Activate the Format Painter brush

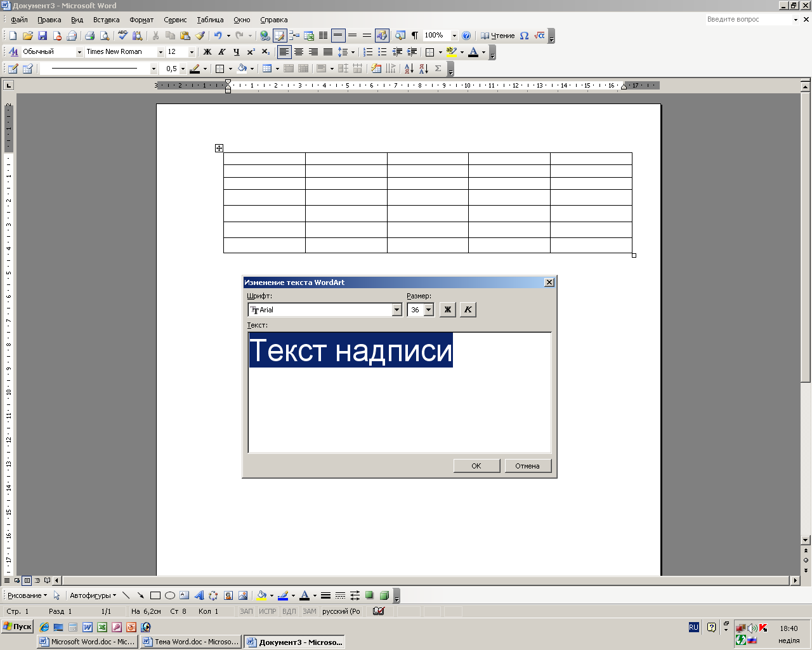pos(200,36)
